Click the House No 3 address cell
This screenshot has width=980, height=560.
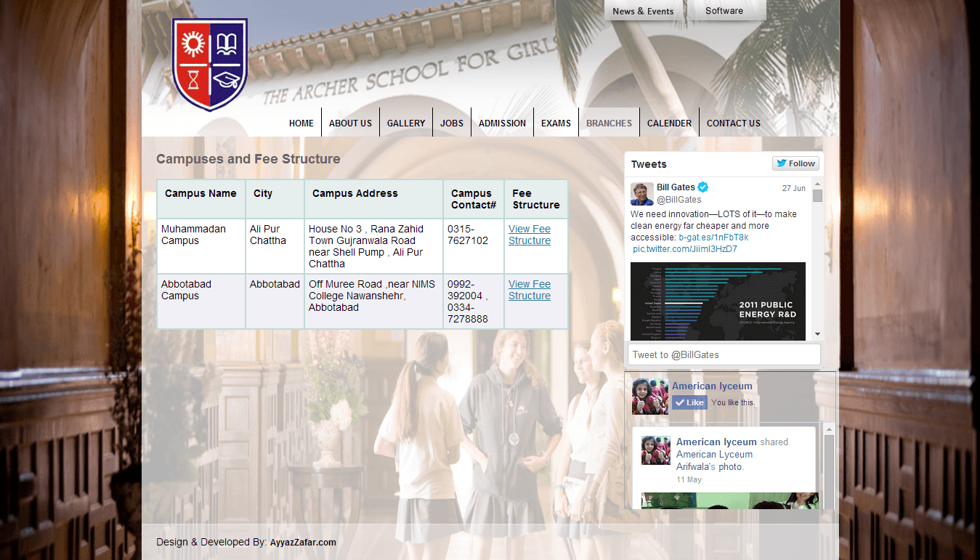373,246
